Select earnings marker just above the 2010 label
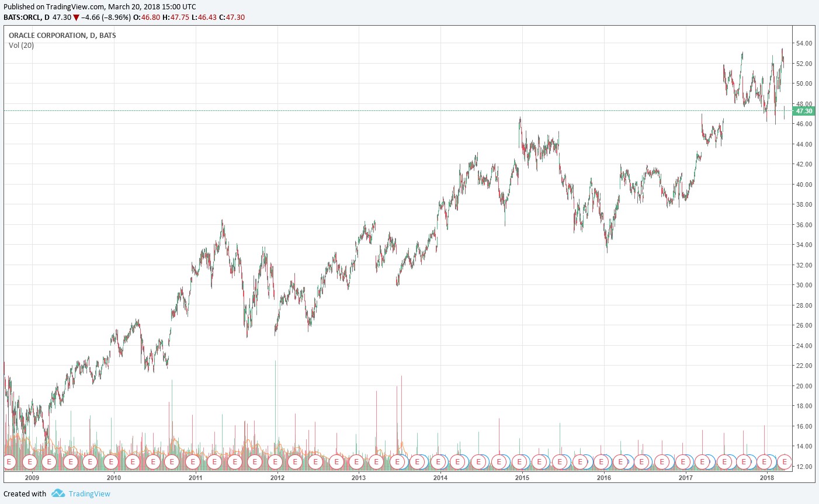The height and width of the screenshot is (504, 819). [111, 461]
